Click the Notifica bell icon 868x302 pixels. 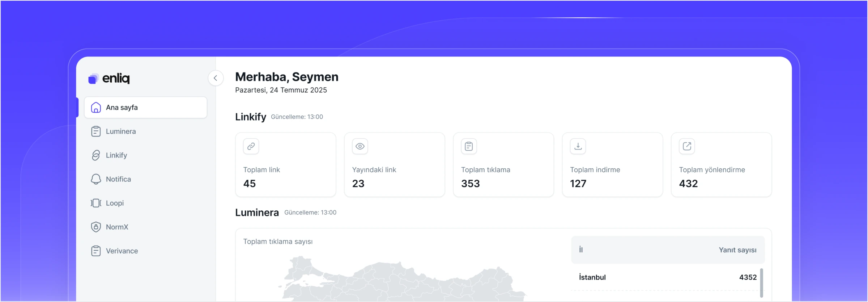click(96, 179)
